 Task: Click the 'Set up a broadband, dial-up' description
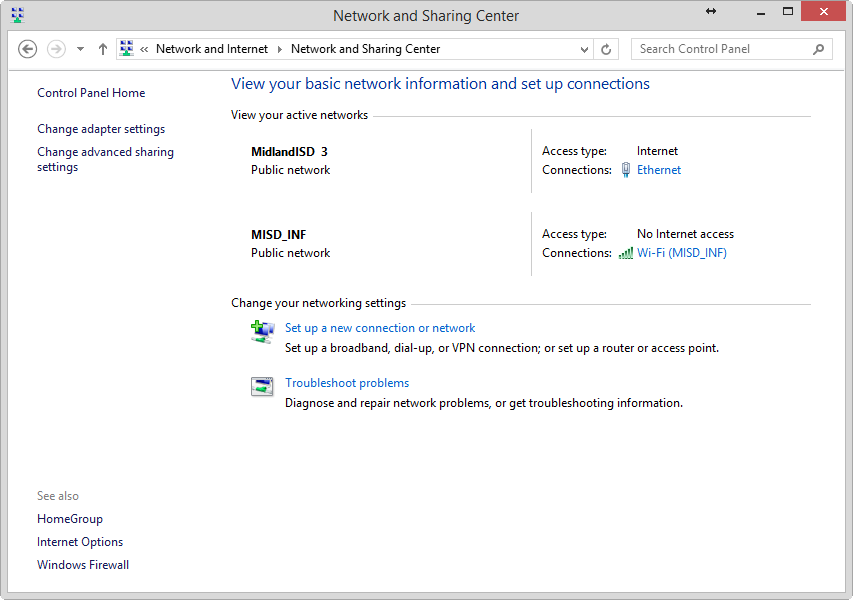502,348
